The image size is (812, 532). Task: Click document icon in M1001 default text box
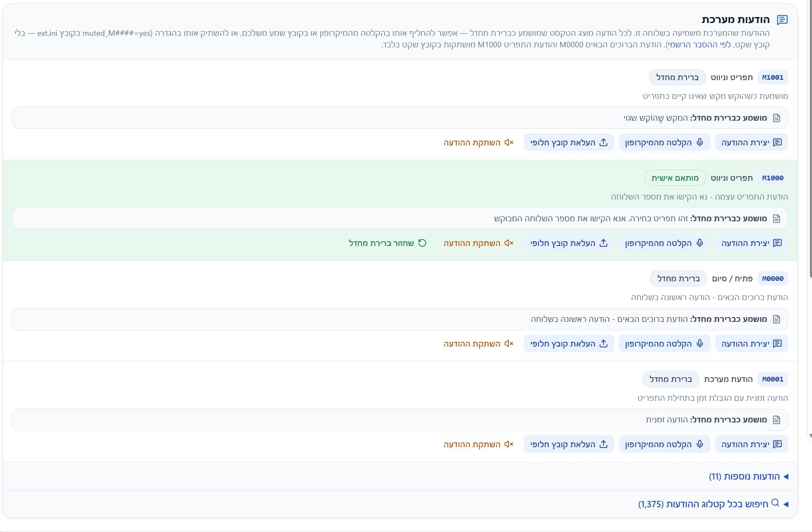click(x=777, y=118)
